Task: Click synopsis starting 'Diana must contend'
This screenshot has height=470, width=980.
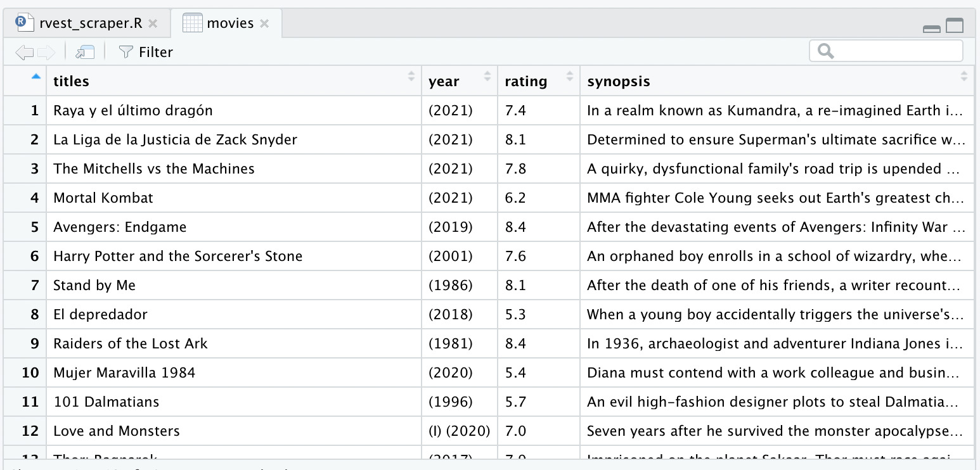Action: point(777,372)
